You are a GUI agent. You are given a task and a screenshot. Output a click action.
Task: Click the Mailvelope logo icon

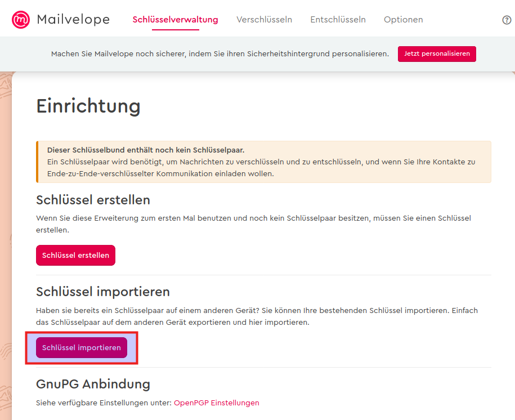coord(21,20)
